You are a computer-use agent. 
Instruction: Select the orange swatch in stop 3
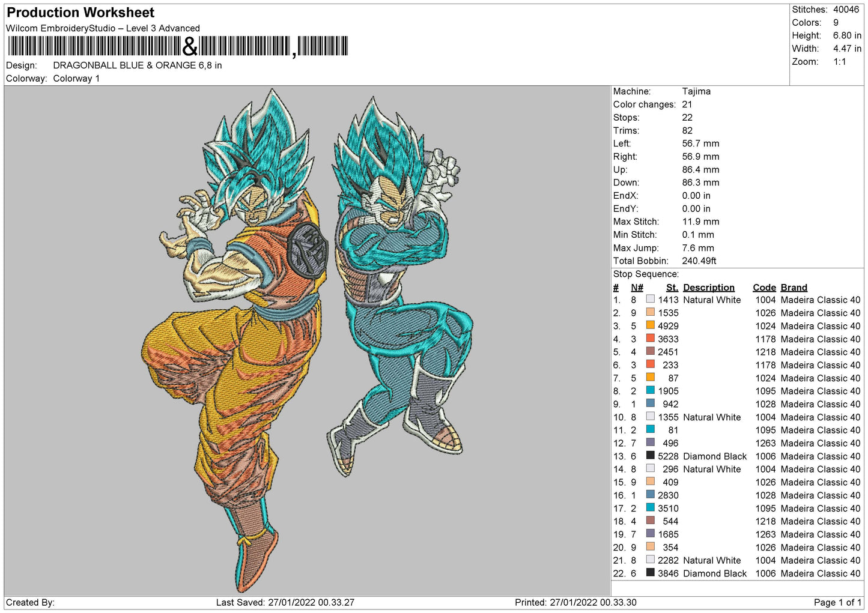click(x=650, y=325)
